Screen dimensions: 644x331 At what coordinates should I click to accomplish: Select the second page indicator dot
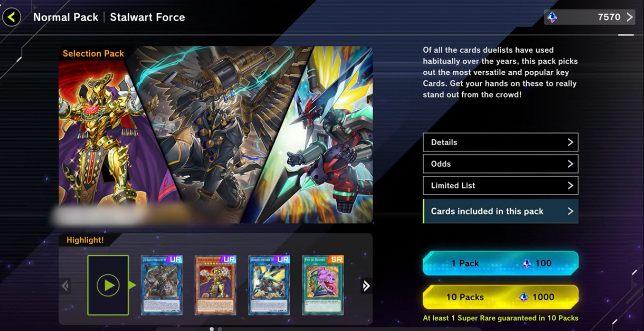220,329
